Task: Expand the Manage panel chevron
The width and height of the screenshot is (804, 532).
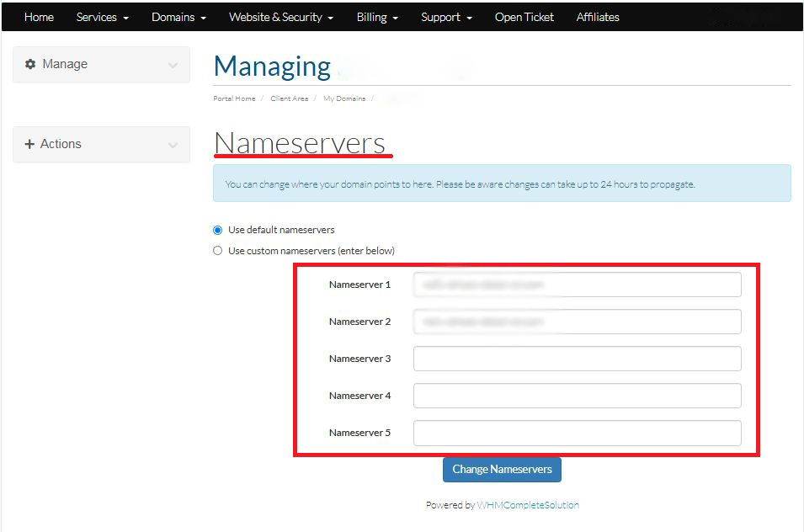Action: [x=173, y=65]
